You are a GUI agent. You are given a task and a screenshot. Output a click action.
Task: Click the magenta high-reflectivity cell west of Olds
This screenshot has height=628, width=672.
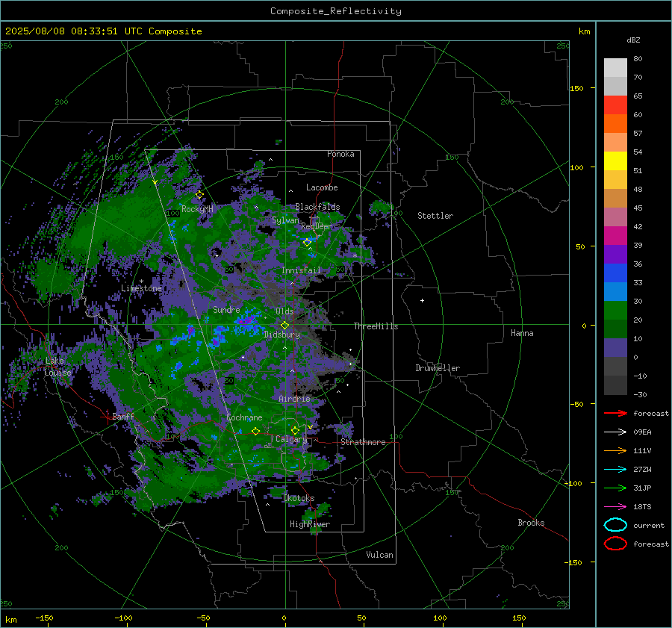tap(246, 320)
